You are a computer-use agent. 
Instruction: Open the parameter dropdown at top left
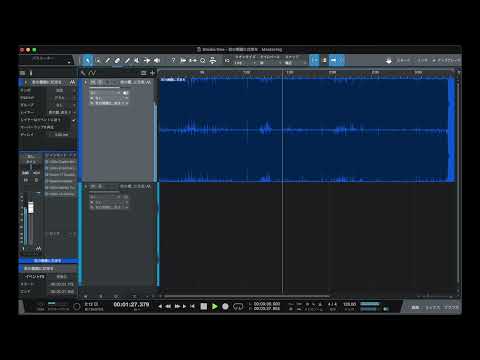(x=47, y=60)
